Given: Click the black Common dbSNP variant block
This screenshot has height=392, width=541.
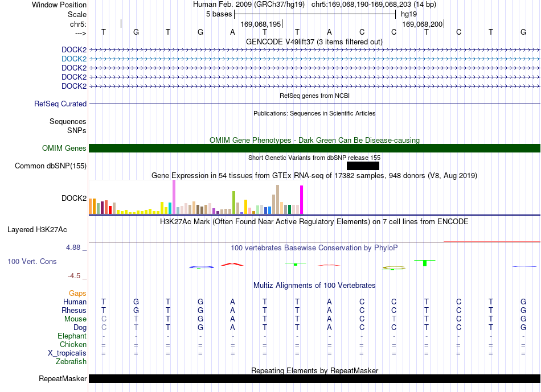Looking at the screenshot, I should (363, 166).
